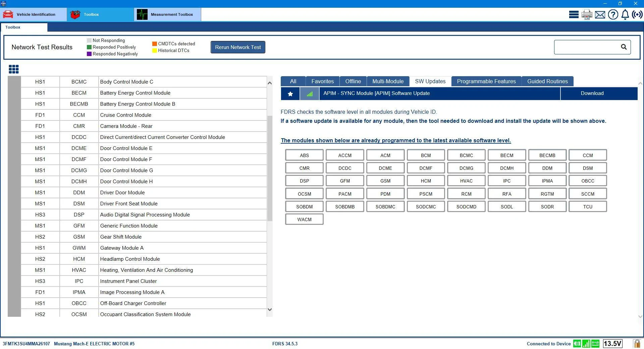
Task: Open the mail envelope icon
Action: coord(600,15)
